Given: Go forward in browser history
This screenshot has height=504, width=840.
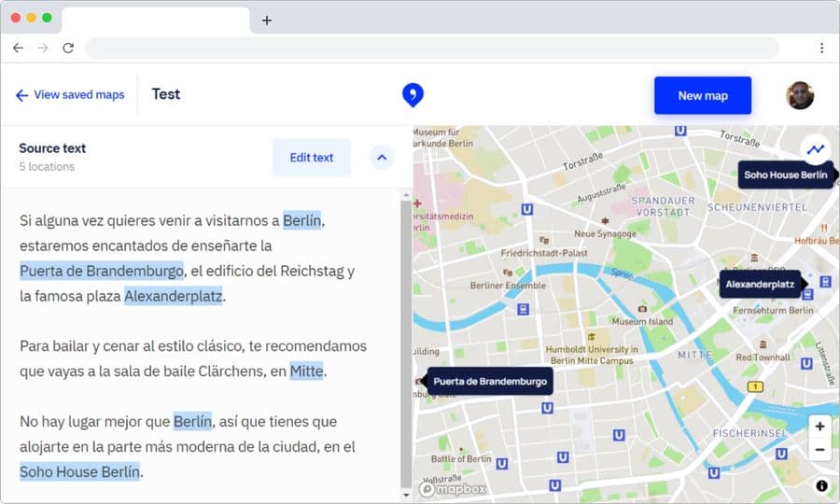Looking at the screenshot, I should [x=43, y=48].
